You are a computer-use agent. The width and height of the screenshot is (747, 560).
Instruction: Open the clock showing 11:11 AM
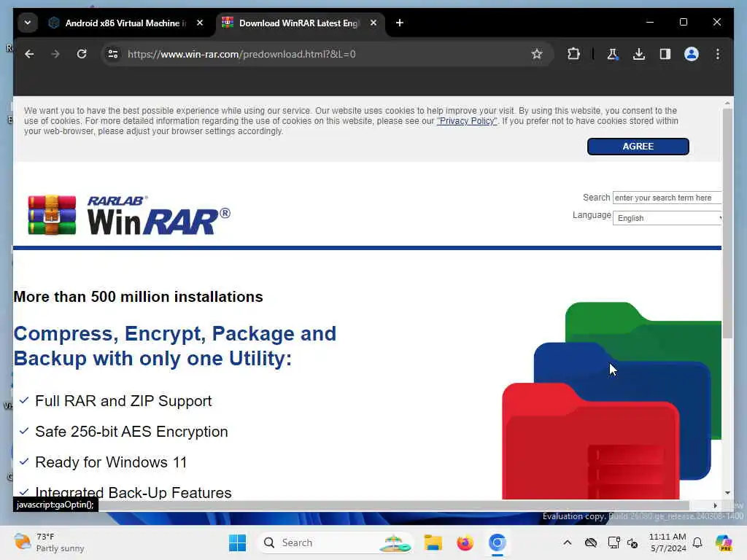(667, 542)
